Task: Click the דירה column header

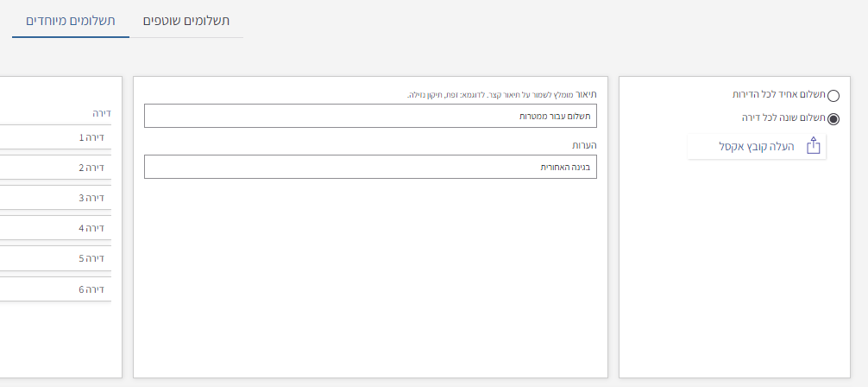Action: tap(102, 112)
